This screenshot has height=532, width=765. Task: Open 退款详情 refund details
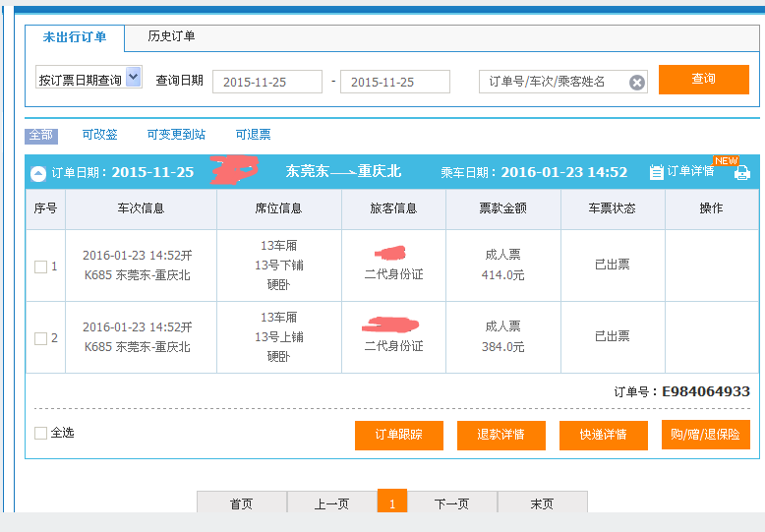click(500, 435)
